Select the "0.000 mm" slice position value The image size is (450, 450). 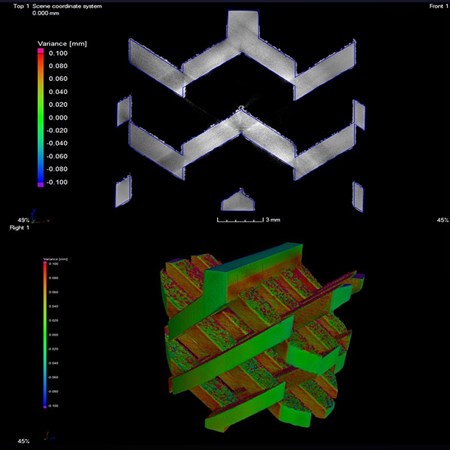click(x=46, y=13)
